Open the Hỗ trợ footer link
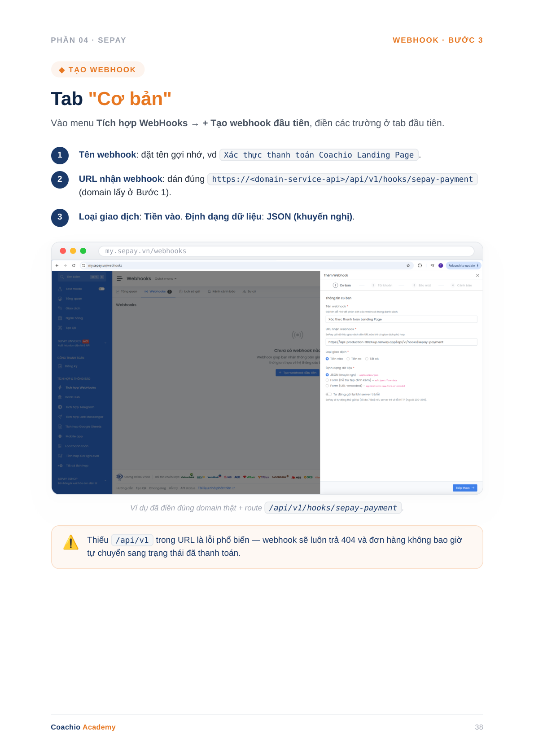 173,488
